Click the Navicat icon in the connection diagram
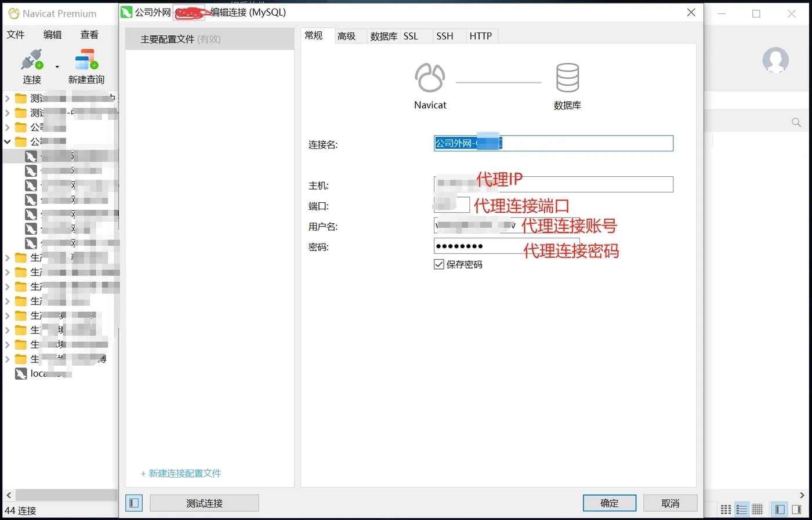 tap(430, 78)
